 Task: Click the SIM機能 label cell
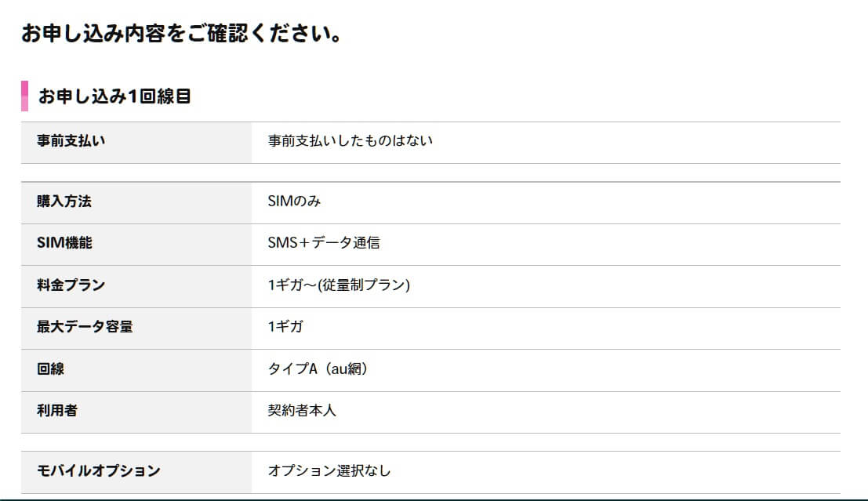(x=136, y=245)
